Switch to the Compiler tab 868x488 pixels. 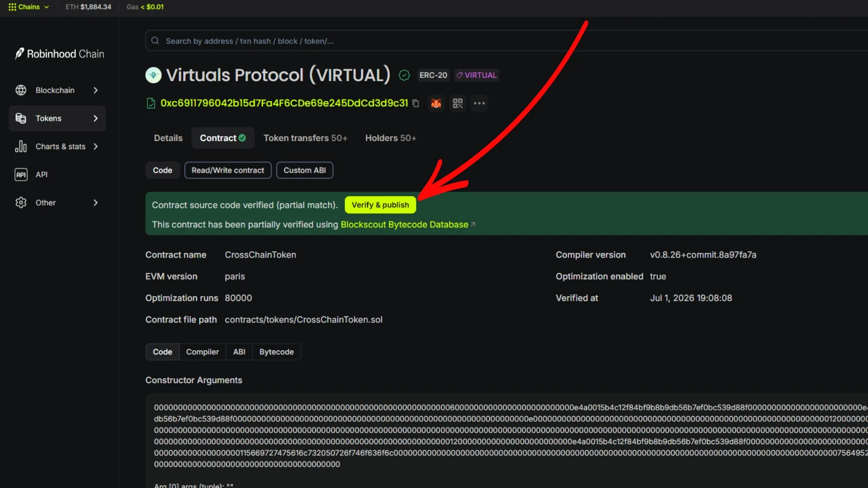click(x=203, y=352)
